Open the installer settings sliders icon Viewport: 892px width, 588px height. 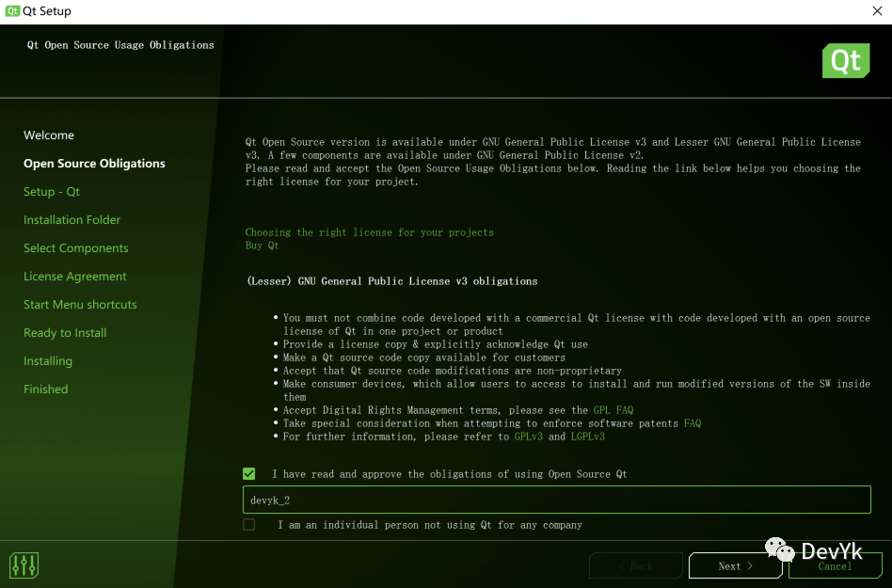click(x=24, y=564)
